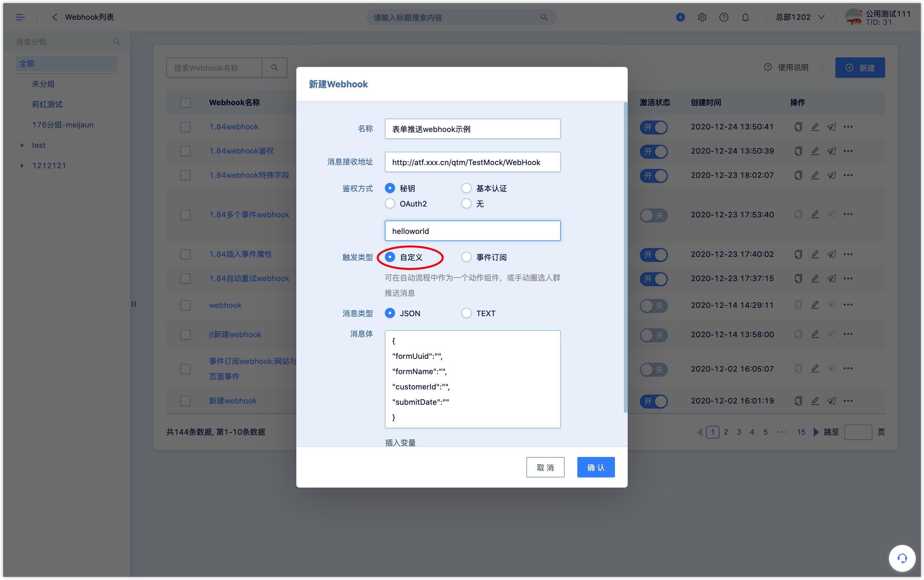Click the magnifier in the top title search bar
924x580 pixels.
[x=544, y=17]
